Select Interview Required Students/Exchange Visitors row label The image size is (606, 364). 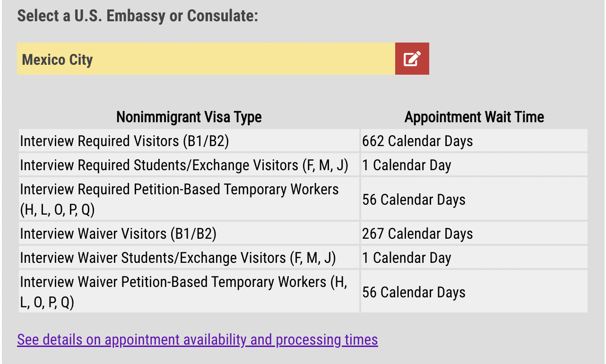point(184,165)
